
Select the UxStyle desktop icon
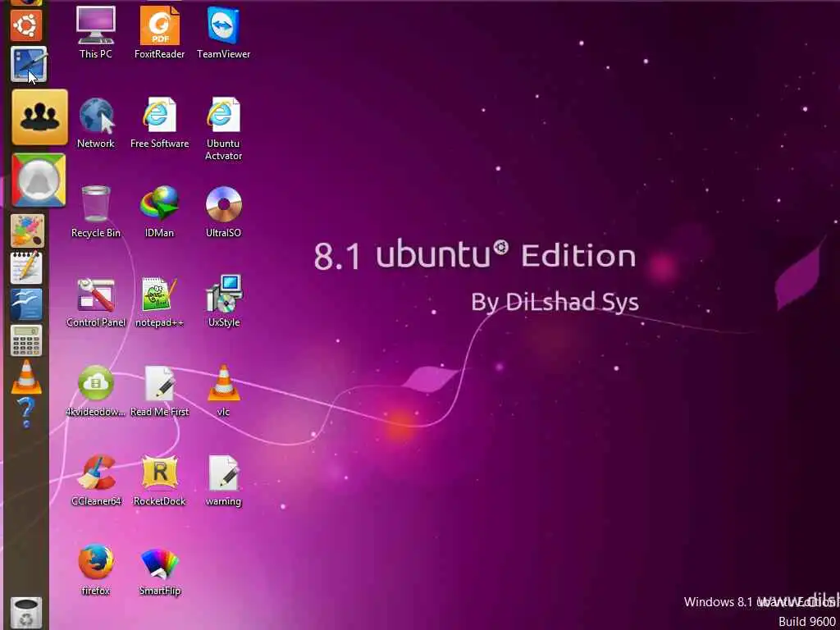(223, 302)
